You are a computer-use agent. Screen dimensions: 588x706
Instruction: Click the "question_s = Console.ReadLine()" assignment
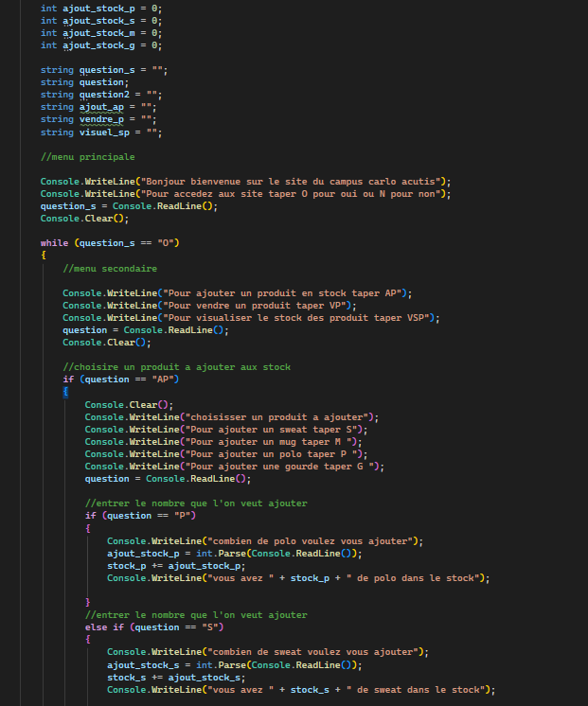[x=129, y=206]
